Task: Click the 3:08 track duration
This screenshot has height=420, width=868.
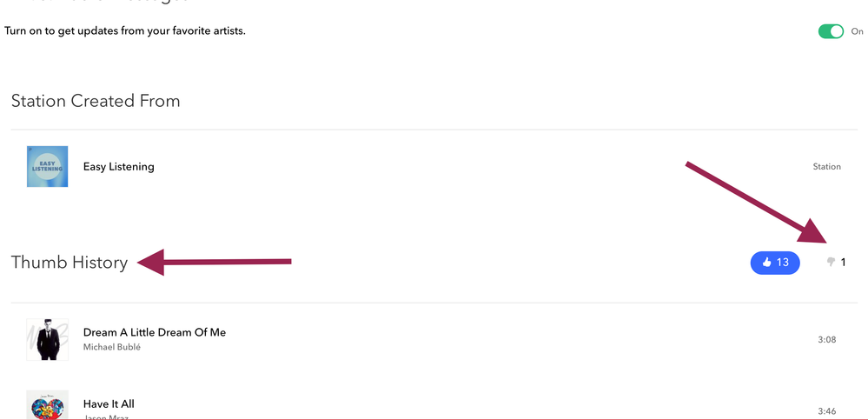Action: tap(826, 339)
